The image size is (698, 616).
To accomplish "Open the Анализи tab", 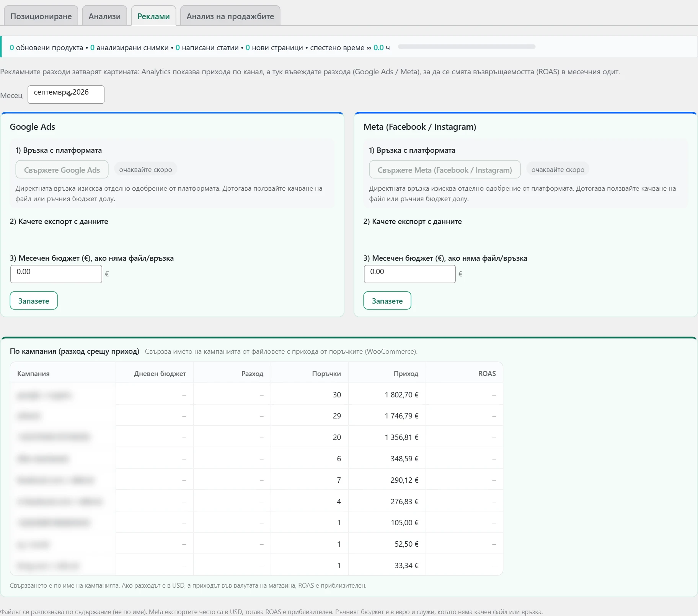I will click(104, 16).
